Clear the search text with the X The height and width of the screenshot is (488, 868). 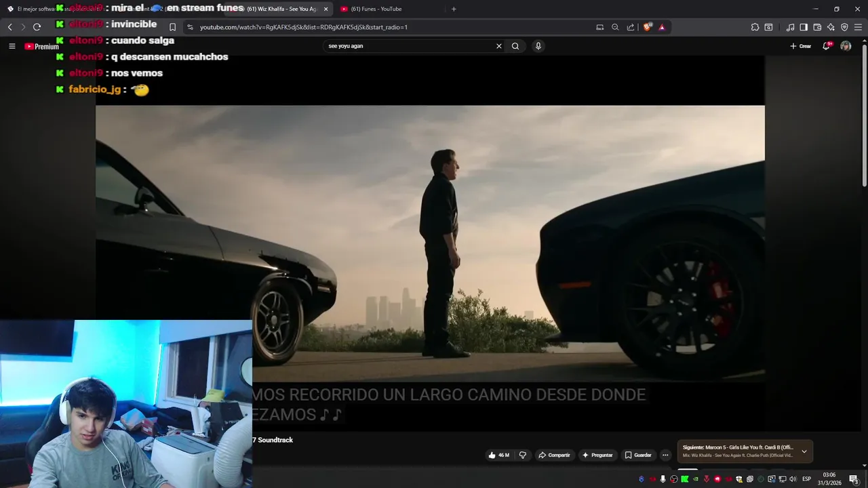click(x=499, y=46)
